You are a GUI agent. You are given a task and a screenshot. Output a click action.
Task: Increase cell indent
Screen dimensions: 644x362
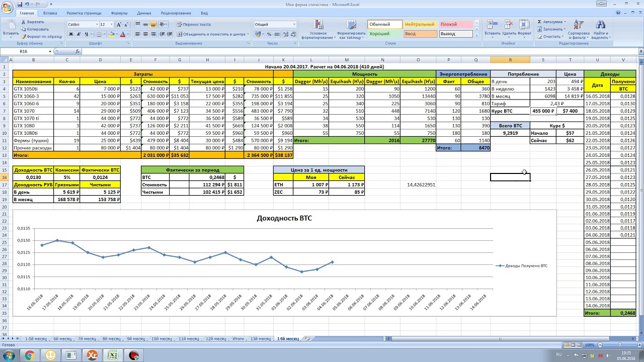170,34
